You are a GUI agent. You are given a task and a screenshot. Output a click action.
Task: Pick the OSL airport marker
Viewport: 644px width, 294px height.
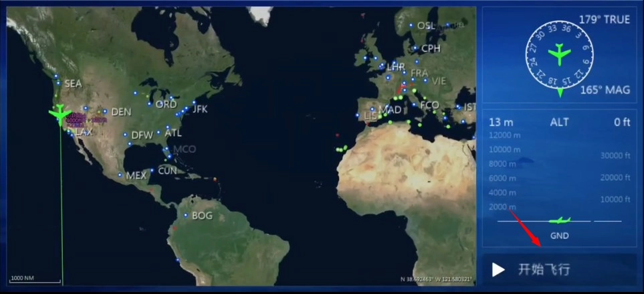click(411, 25)
